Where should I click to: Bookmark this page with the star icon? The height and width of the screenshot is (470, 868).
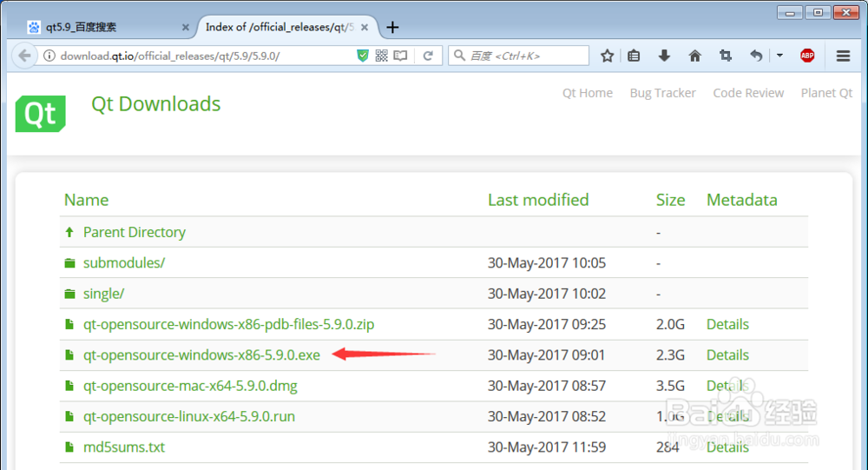[608, 56]
